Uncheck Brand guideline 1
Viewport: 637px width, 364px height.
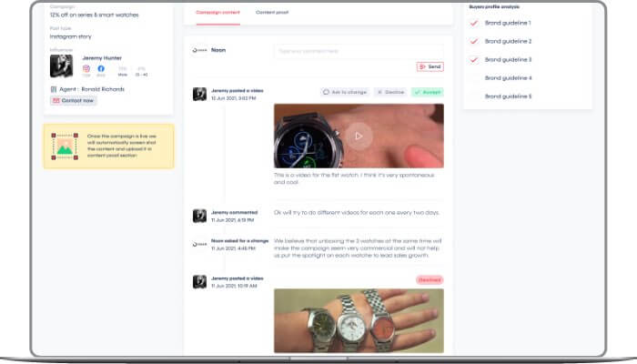click(471, 23)
